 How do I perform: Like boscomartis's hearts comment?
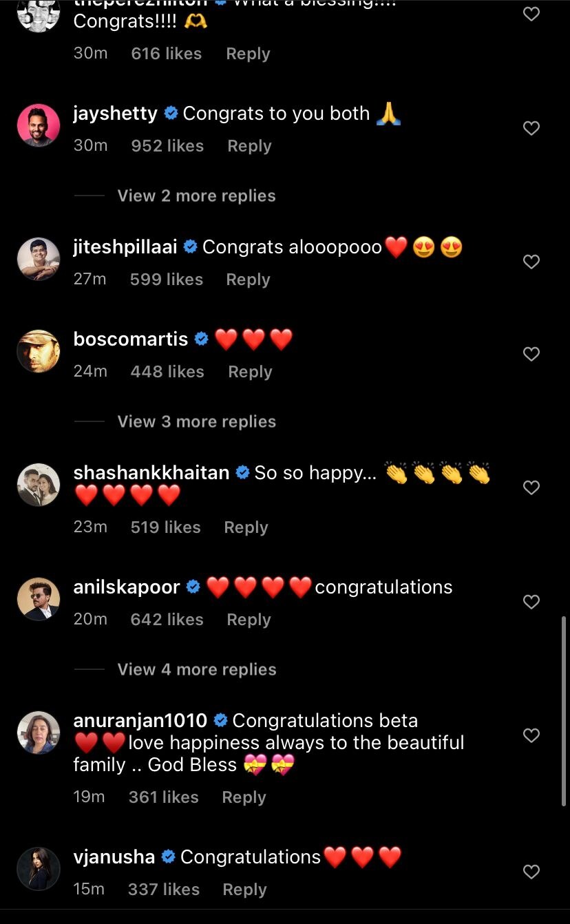[x=531, y=354]
